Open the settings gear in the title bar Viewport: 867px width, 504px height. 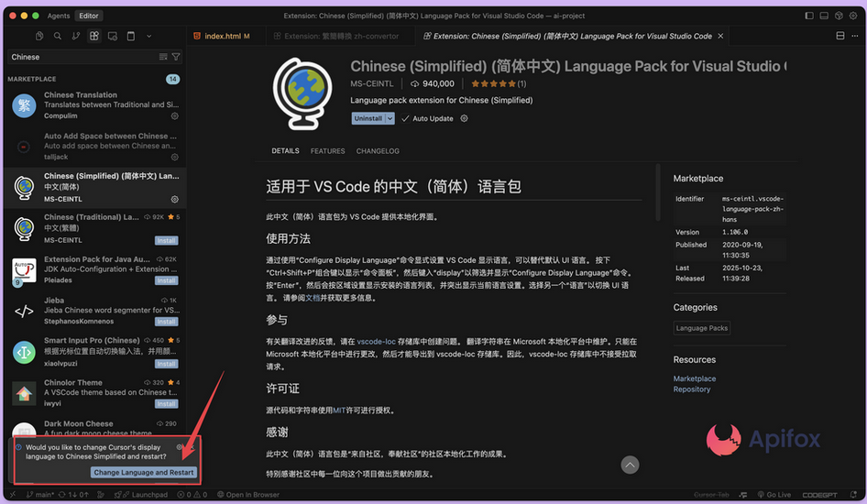tap(853, 16)
